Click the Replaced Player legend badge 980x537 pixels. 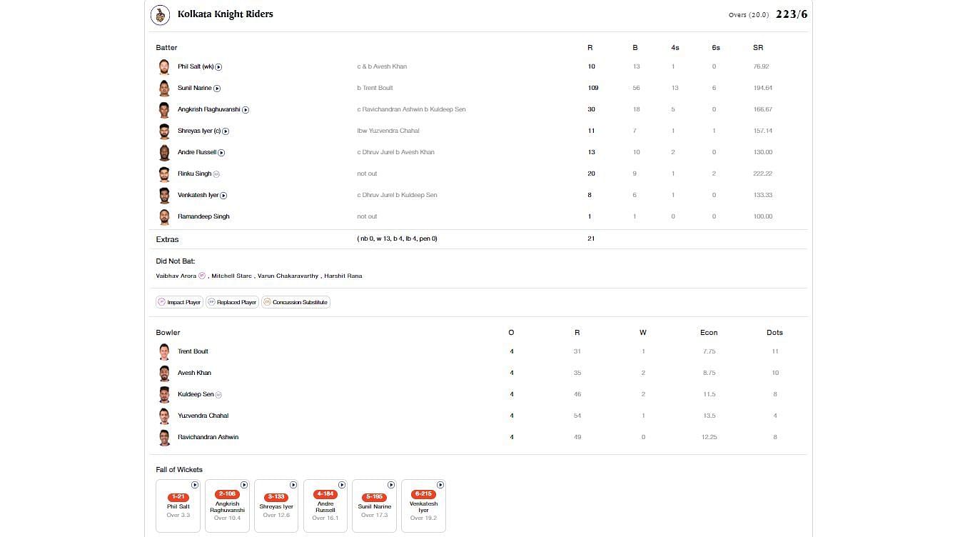click(x=232, y=302)
